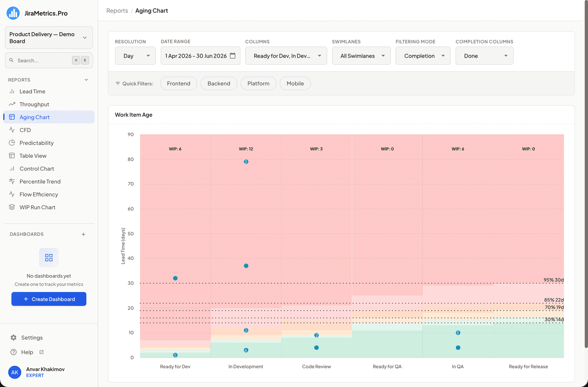
Task: Expand the All Swimlanes dropdown
Action: point(361,56)
